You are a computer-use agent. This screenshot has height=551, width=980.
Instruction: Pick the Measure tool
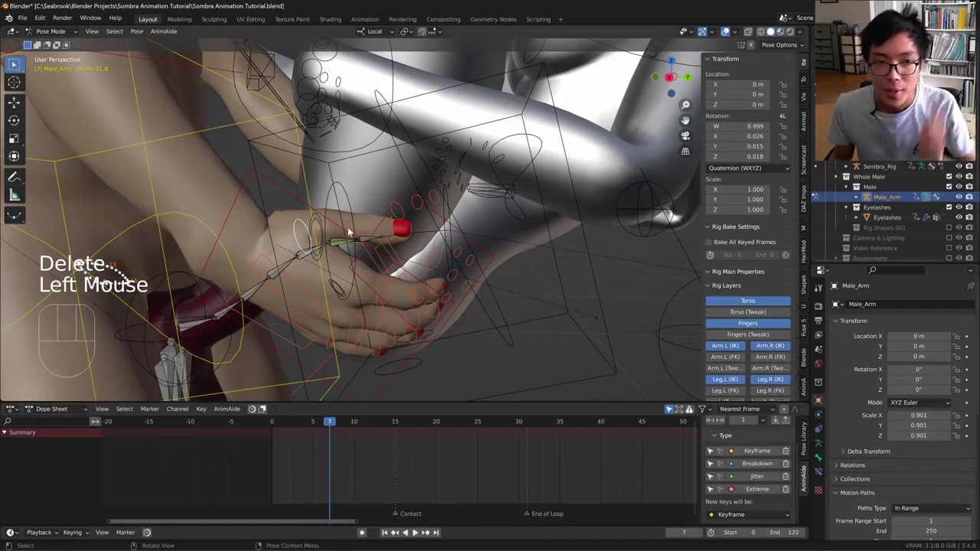tap(14, 196)
